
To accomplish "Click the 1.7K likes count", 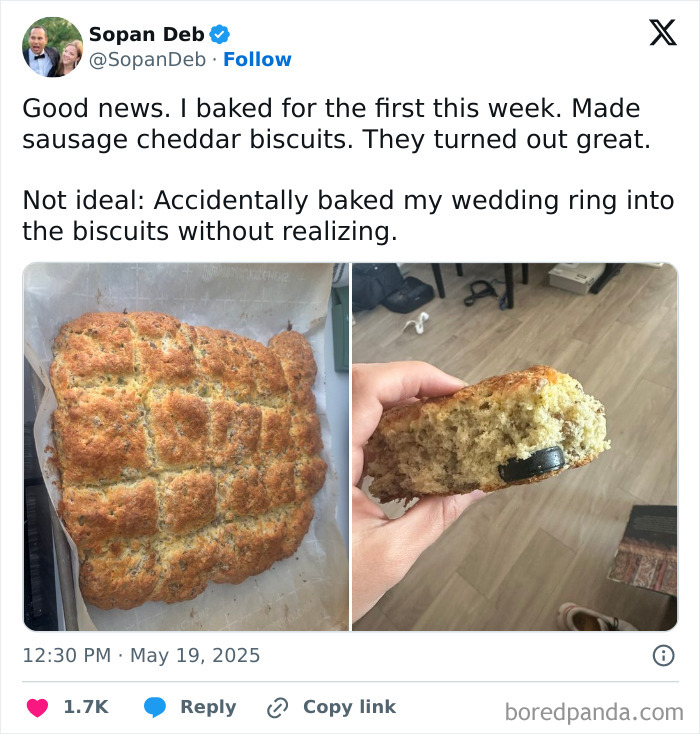I will pos(85,707).
